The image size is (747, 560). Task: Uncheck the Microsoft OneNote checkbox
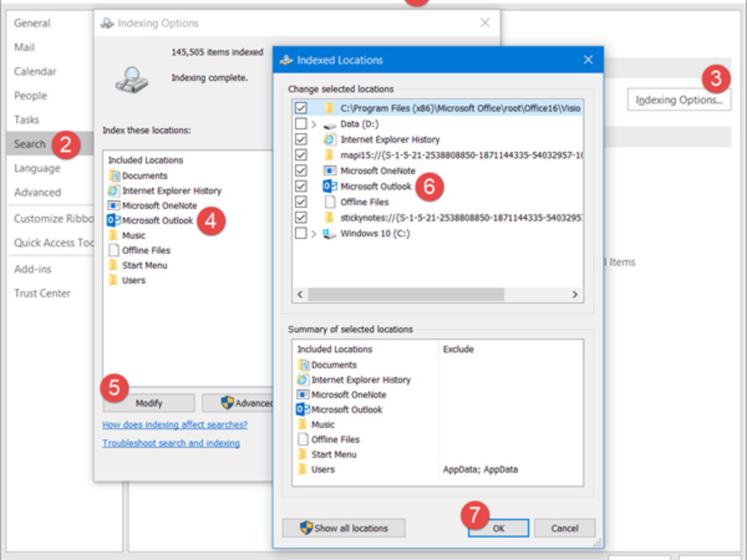pos(301,170)
